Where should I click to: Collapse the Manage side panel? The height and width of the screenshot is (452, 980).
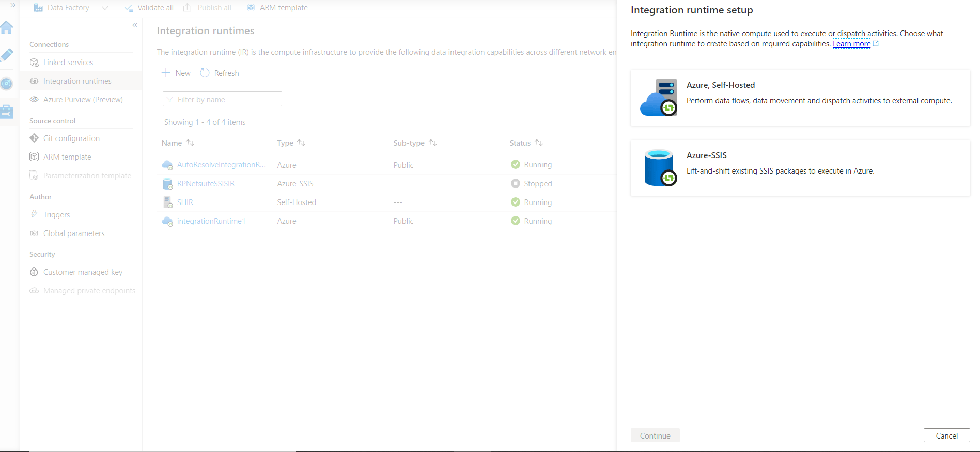(135, 25)
